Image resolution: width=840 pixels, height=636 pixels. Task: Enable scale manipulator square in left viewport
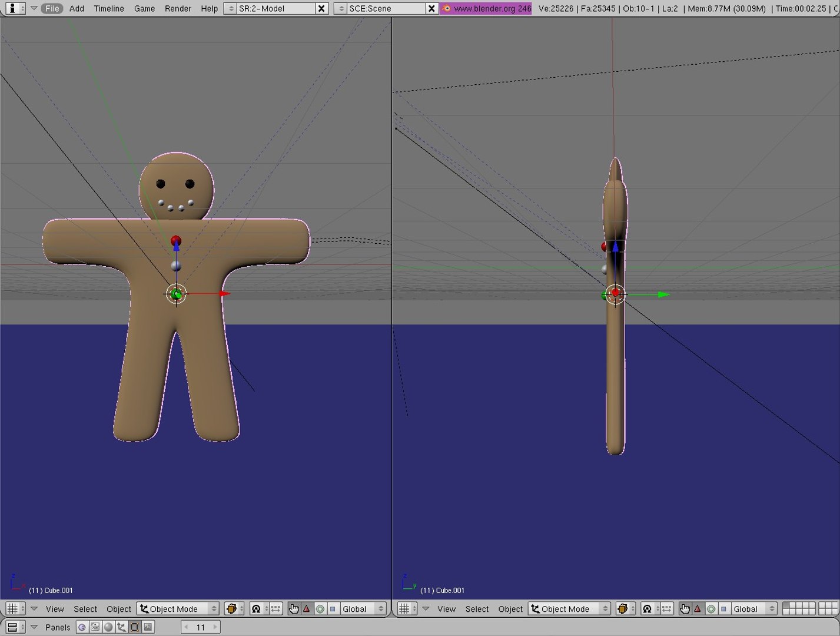[x=333, y=609]
